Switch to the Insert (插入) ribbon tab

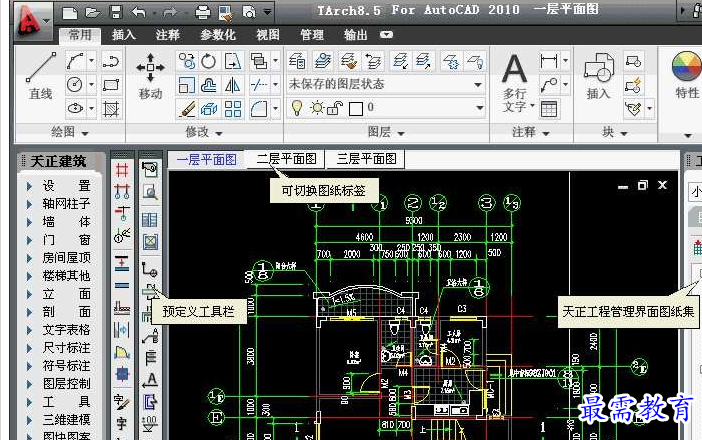click(x=124, y=35)
